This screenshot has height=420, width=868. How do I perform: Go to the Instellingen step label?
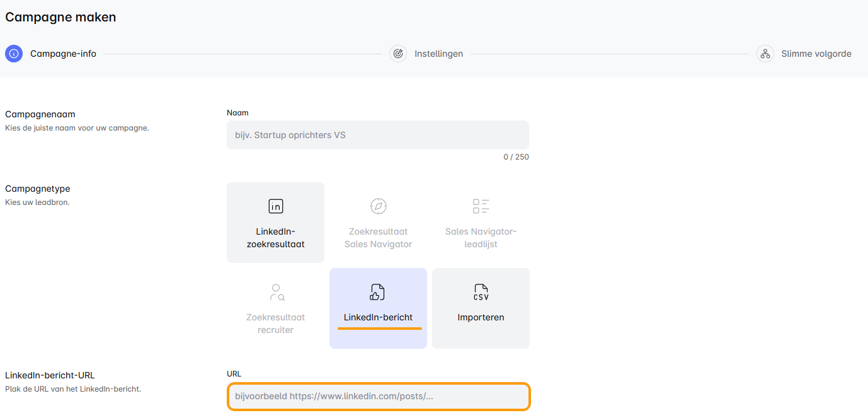(x=438, y=54)
